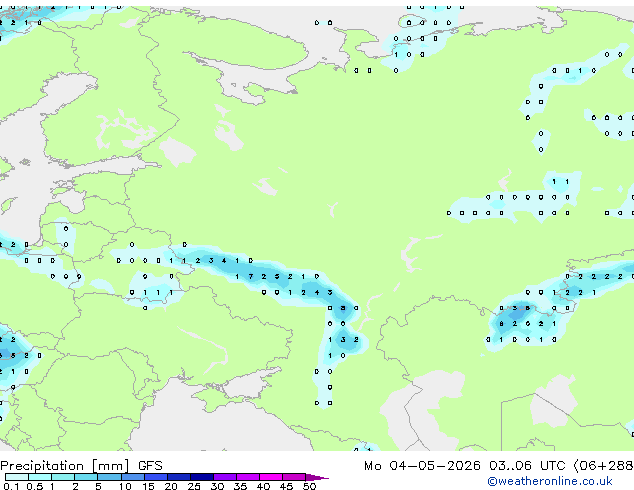The image size is (634, 490).
Task: Click the '(06+288' forecast offset text
Action: [603, 466]
